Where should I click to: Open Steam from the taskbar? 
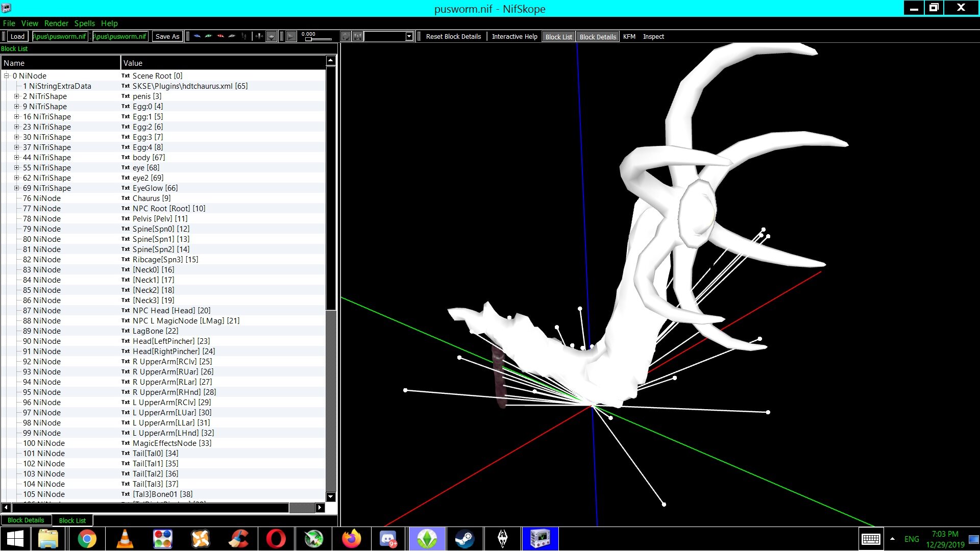(x=464, y=539)
